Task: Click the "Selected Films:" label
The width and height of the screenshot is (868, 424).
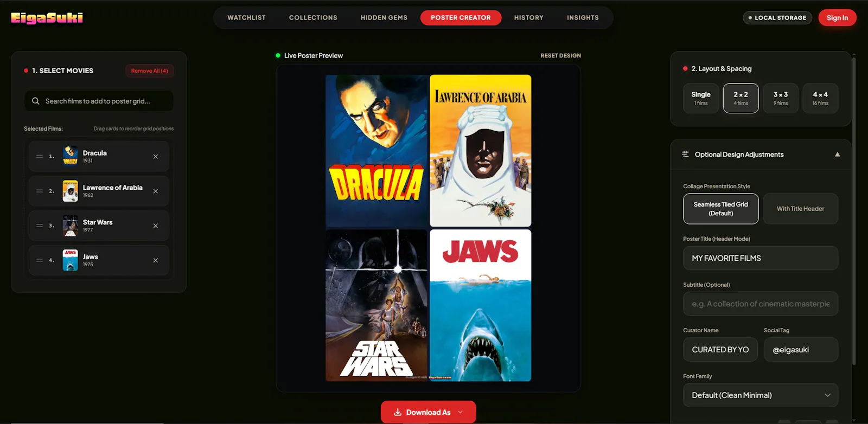Action: (43, 129)
